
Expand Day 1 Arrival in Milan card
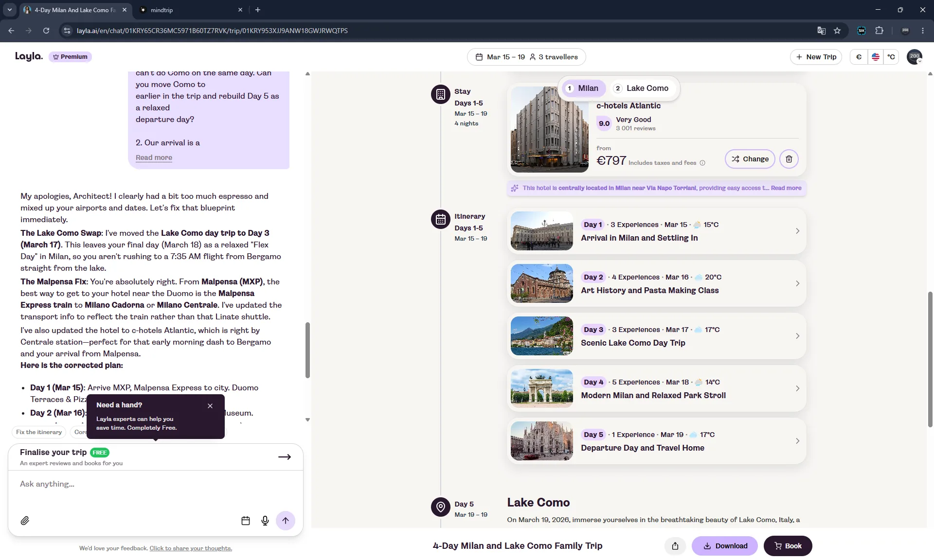point(657,231)
